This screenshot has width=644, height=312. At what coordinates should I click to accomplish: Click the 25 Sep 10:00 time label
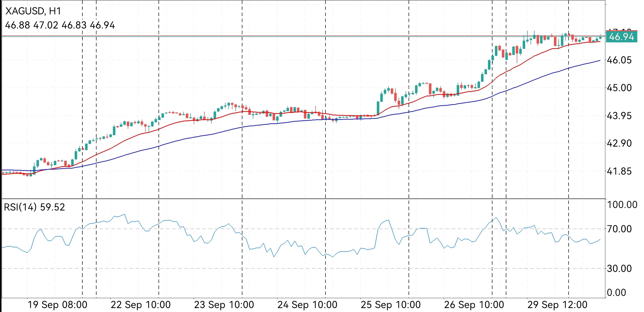click(390, 305)
